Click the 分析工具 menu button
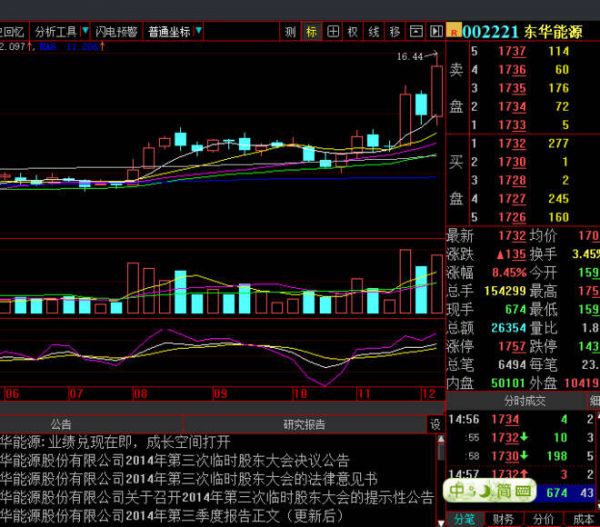The height and width of the screenshot is (527, 600). point(56,31)
